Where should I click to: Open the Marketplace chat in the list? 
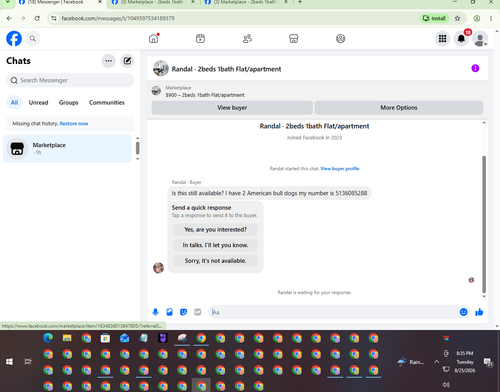point(68,149)
